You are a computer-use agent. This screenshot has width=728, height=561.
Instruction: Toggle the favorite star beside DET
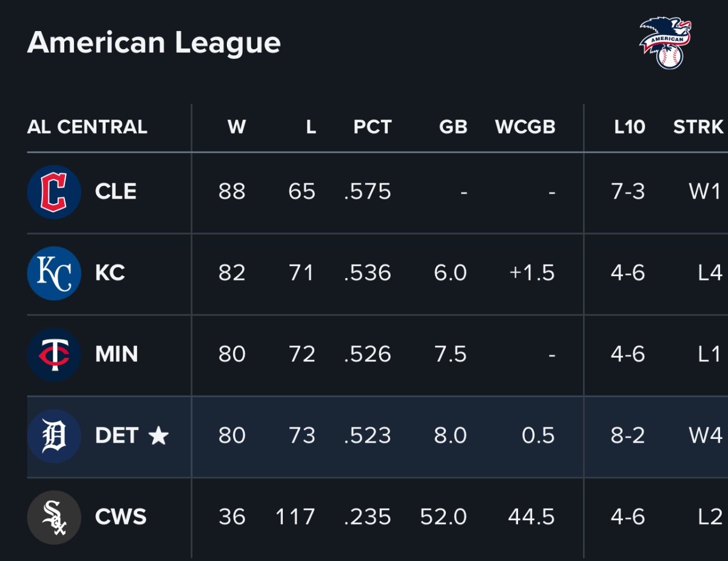158,435
